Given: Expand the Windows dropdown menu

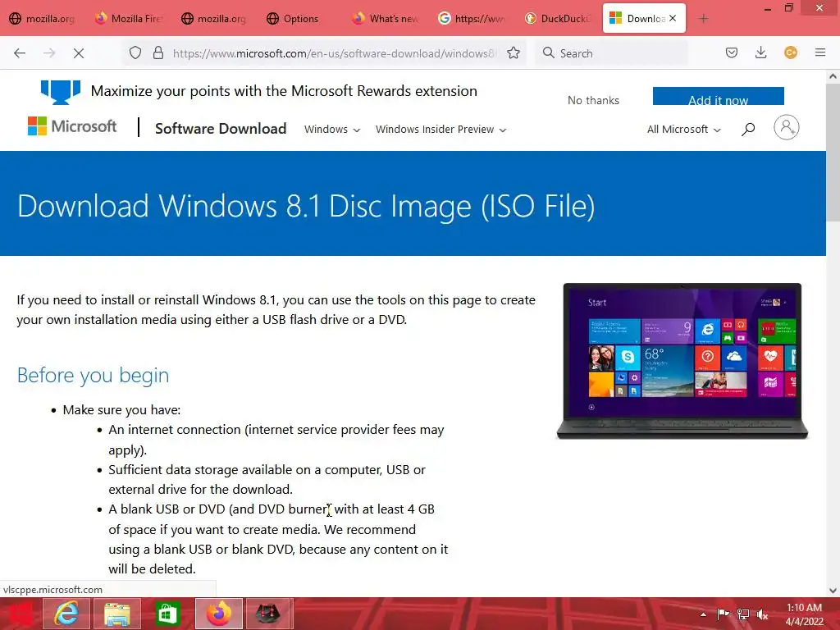Looking at the screenshot, I should pos(332,130).
